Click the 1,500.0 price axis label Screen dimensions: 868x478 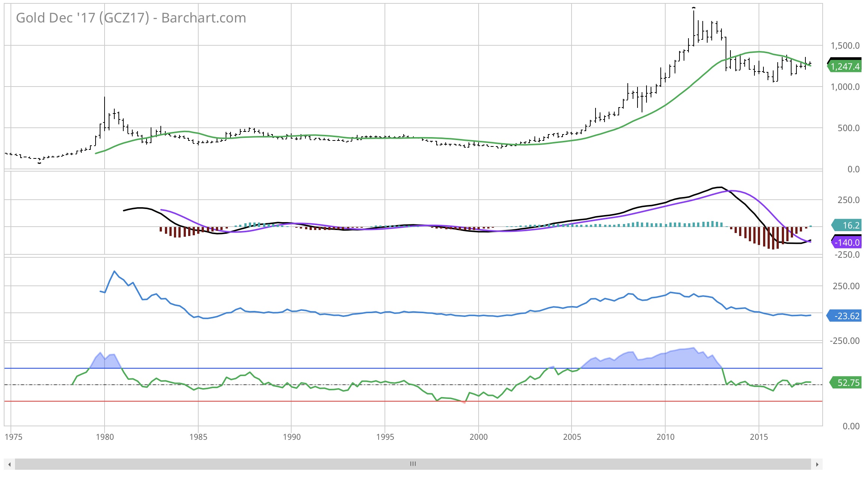(845, 46)
